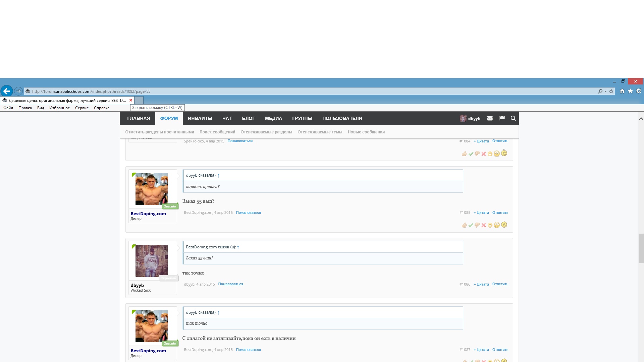Click sad face rating on post #1085

(x=497, y=225)
